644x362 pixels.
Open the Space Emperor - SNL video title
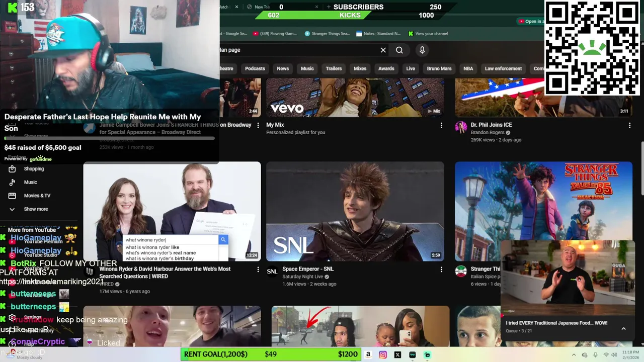point(308,269)
